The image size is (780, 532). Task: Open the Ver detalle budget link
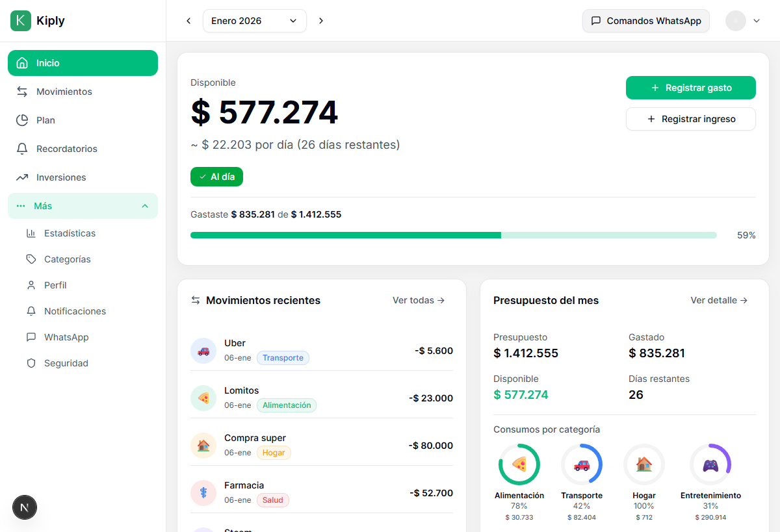pyautogui.click(x=719, y=300)
